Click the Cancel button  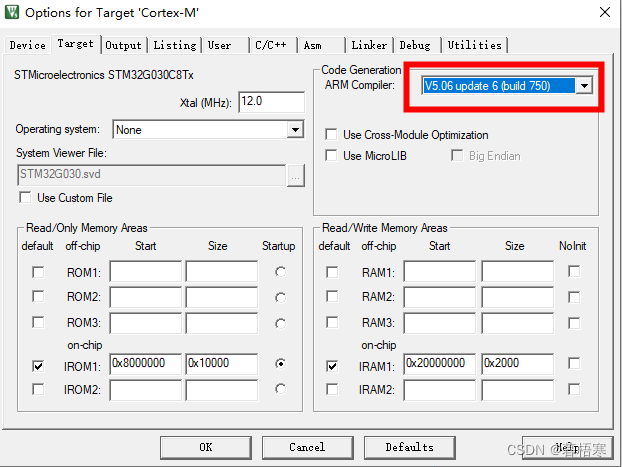[x=307, y=448]
